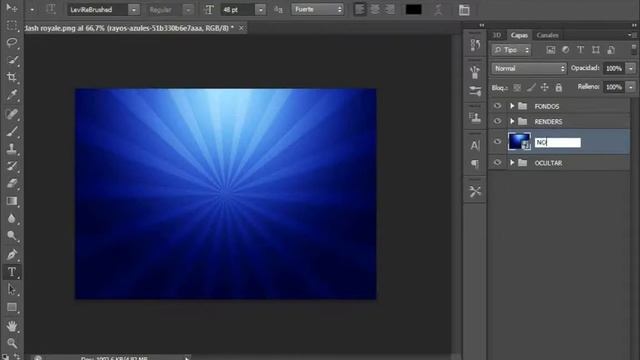Select the Zoom tool

tap(12, 343)
